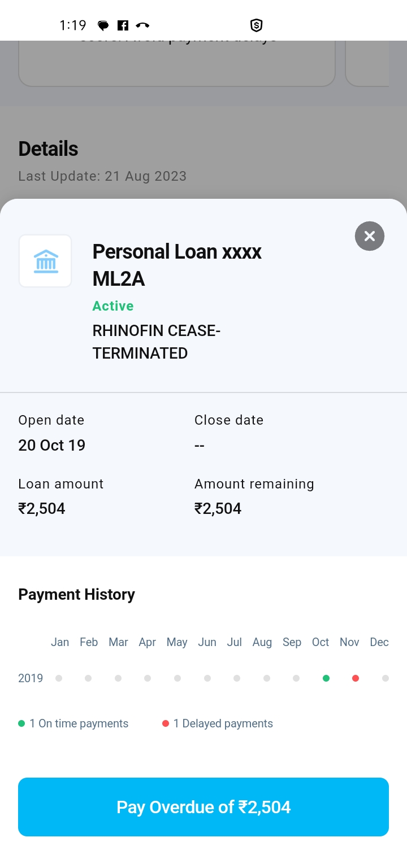Viewport: 407px width, 868px height.
Task: Tap the Active loan status label
Action: click(x=113, y=306)
